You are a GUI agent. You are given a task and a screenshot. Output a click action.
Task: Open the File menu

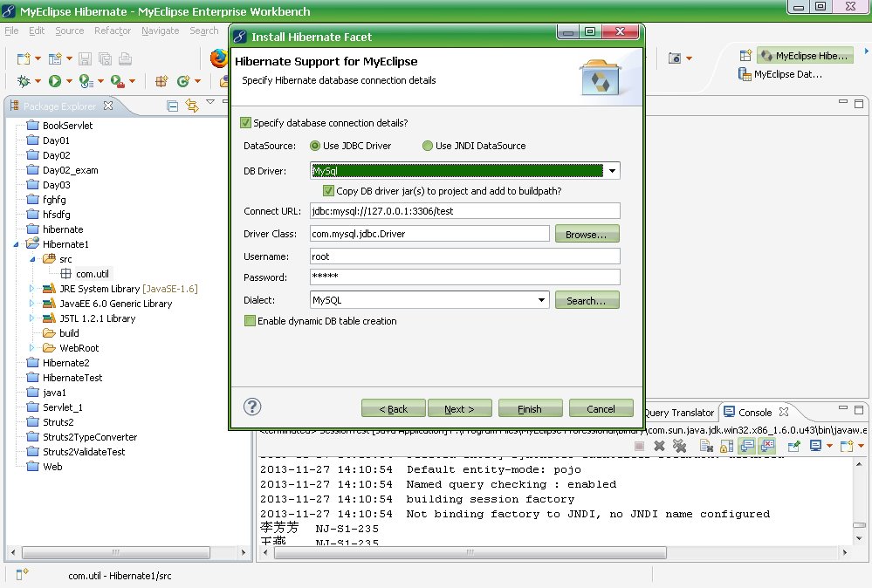click(x=11, y=31)
